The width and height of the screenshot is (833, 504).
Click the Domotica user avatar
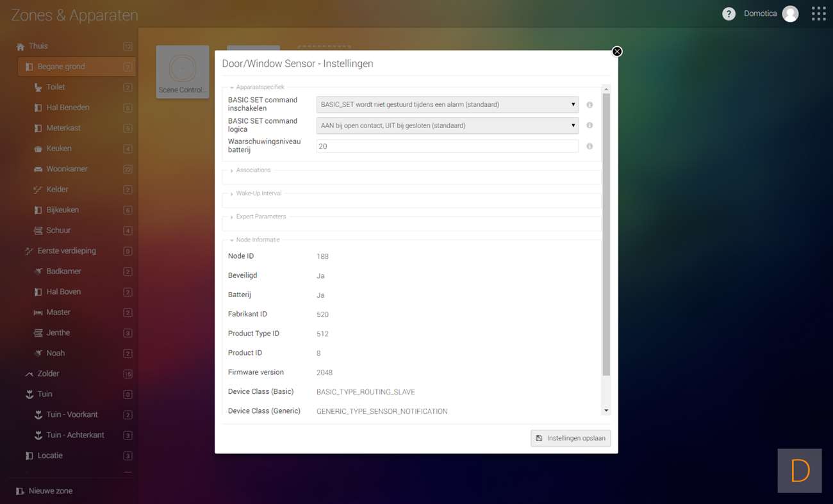[x=790, y=14]
